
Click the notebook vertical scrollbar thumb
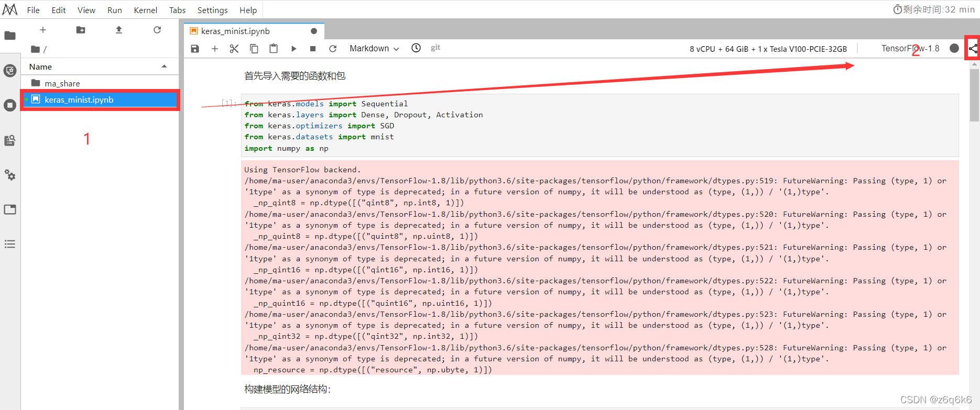click(x=974, y=95)
